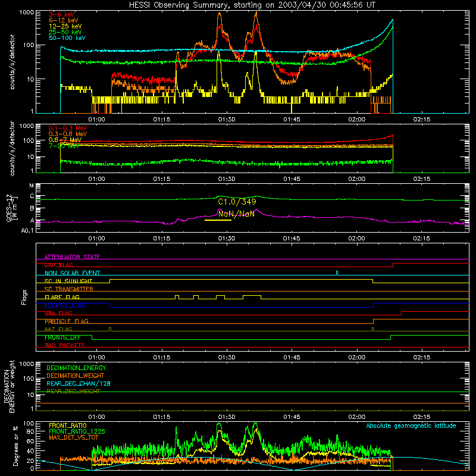The image size is (476, 476).
Task: Click the 01:00 tick label under GOES panel
Action: click(96, 239)
